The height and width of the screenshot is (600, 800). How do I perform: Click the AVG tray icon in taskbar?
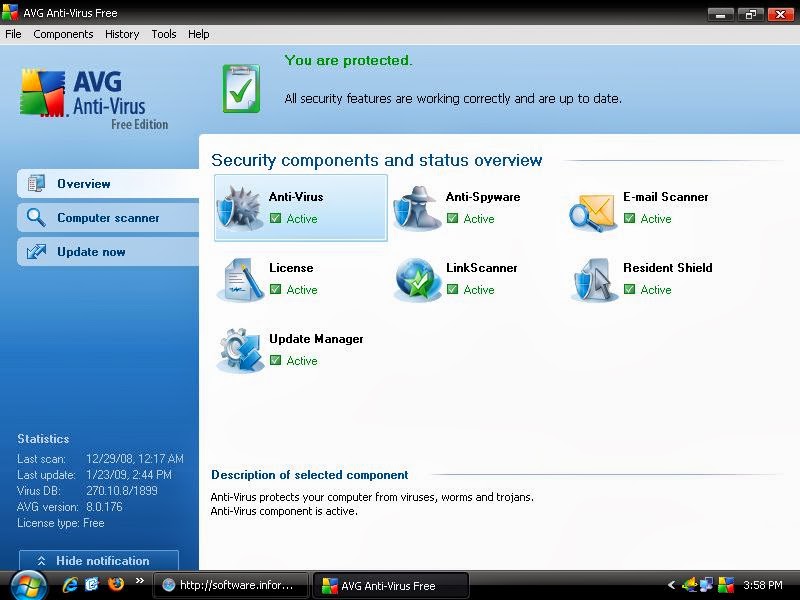726,585
